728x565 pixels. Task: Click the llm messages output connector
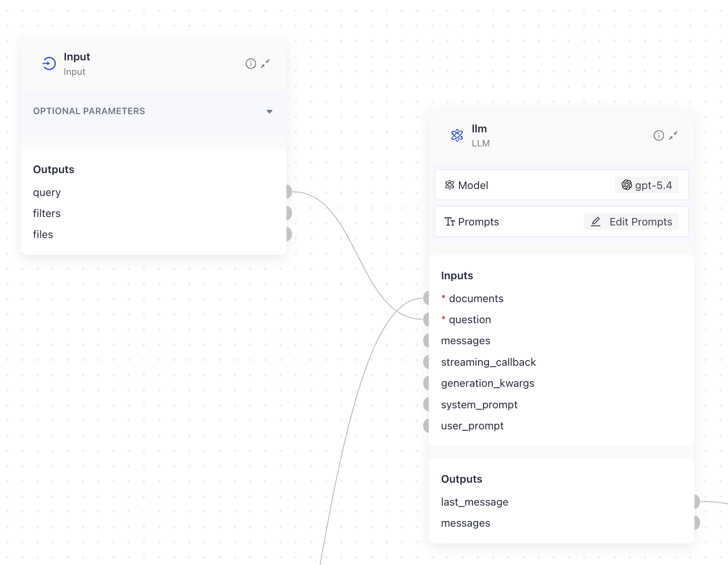pos(697,523)
